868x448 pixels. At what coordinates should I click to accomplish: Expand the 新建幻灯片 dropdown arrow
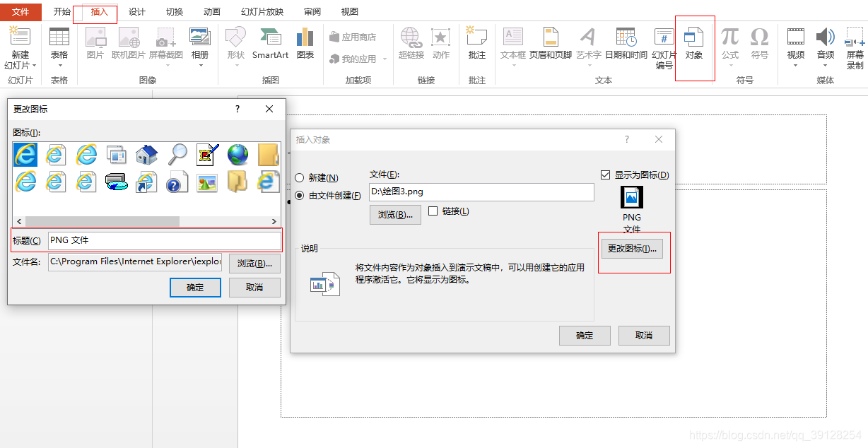click(x=34, y=66)
